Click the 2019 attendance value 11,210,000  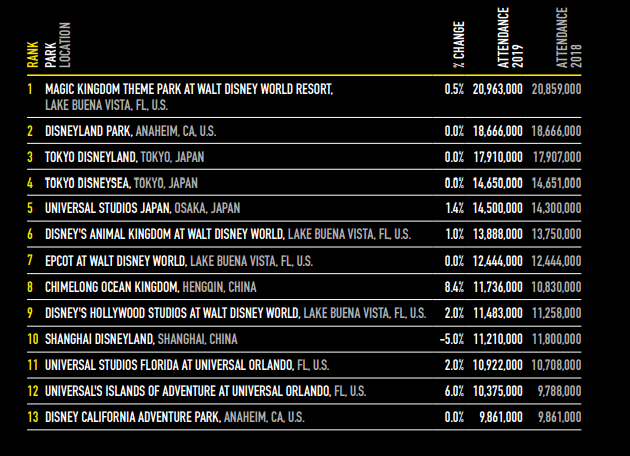tap(498, 339)
